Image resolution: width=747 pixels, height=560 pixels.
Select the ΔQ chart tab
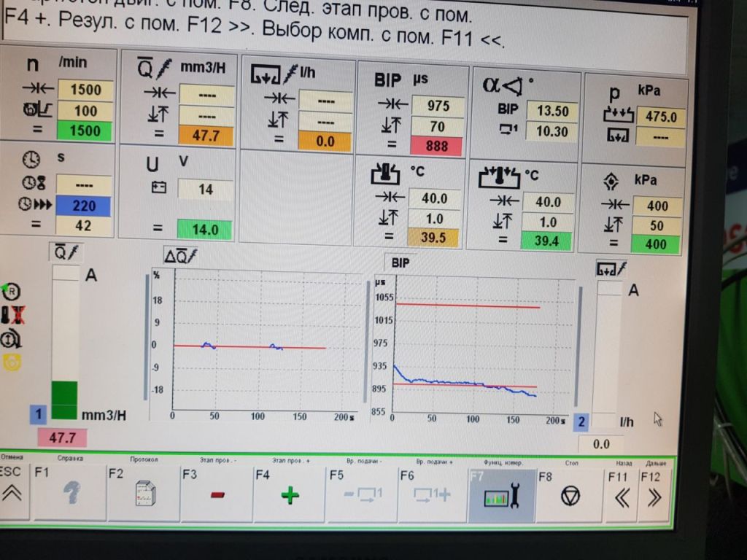(x=180, y=256)
